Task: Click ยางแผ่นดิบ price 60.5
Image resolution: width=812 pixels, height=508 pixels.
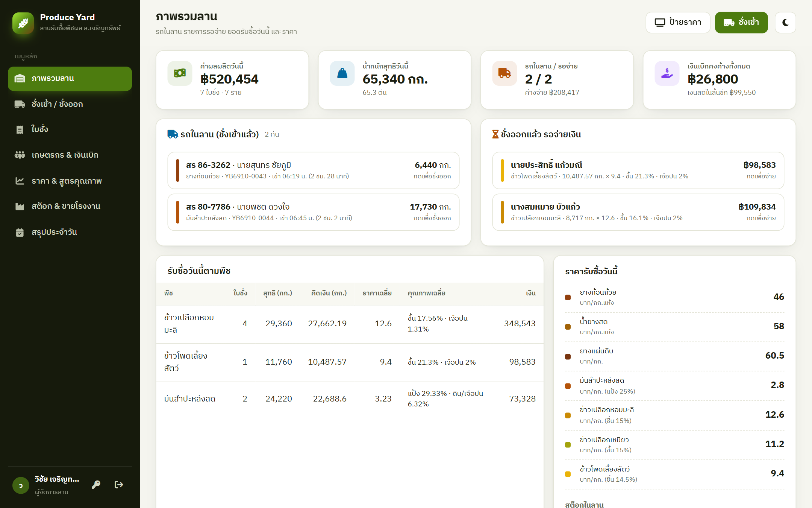Action: coord(774,356)
